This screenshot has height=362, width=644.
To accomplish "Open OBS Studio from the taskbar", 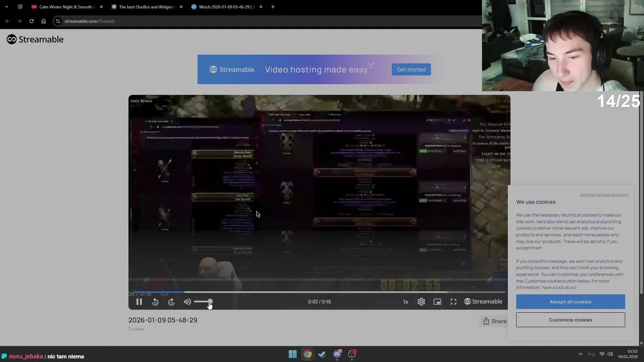I will tap(352, 354).
